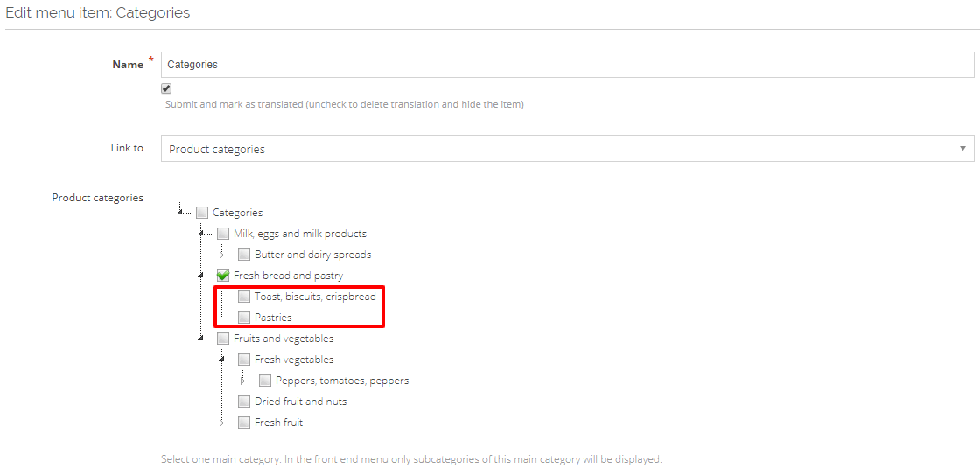Toggle the mark as translated checkbox

click(x=166, y=88)
